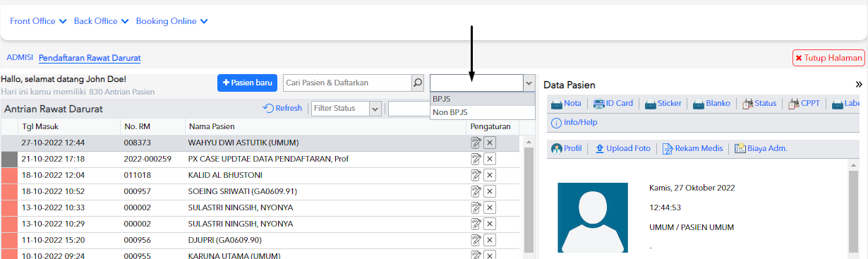This screenshot has width=868, height=259.
Task: Sort by Nama Pasien column header
Action: [x=325, y=127]
